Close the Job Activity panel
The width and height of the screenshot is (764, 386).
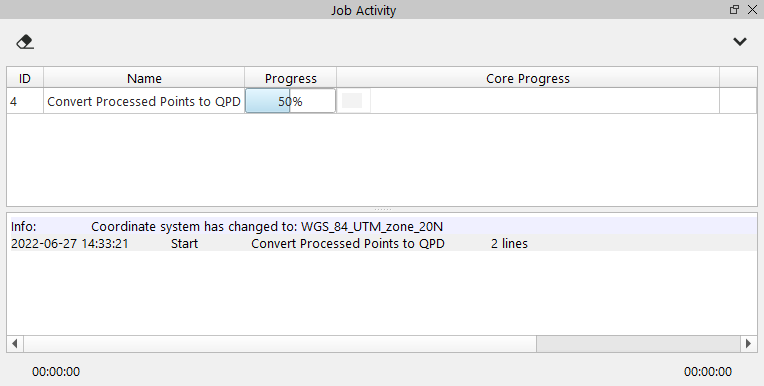pos(752,10)
